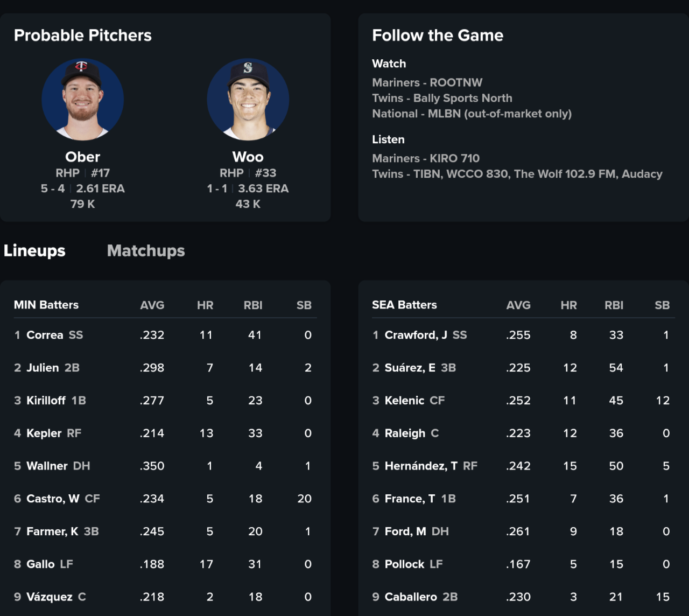Image resolution: width=689 pixels, height=616 pixels.
Task: Click Ober's pitcher headshot photo
Action: tap(83, 100)
